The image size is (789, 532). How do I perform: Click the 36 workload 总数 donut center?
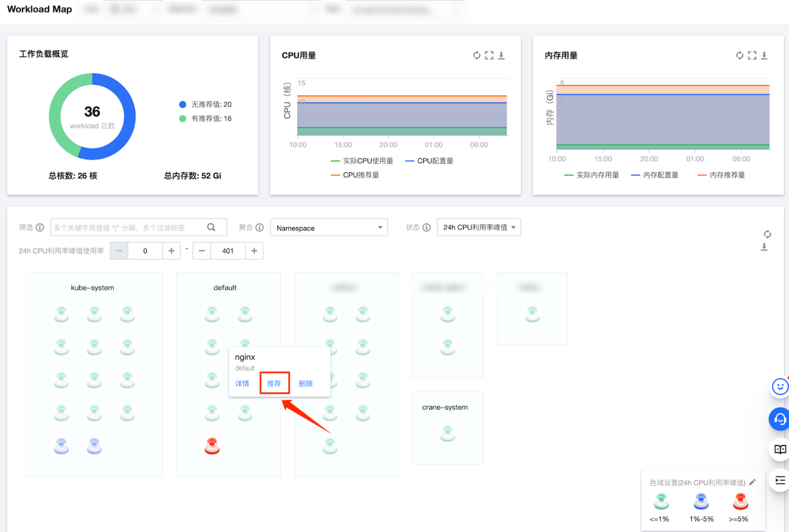click(x=92, y=117)
